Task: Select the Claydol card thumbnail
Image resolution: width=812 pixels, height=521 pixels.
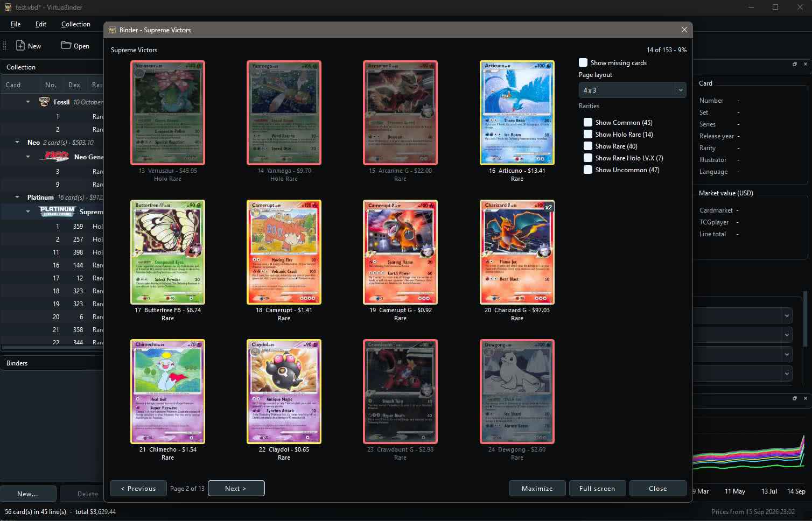Action: click(x=284, y=391)
